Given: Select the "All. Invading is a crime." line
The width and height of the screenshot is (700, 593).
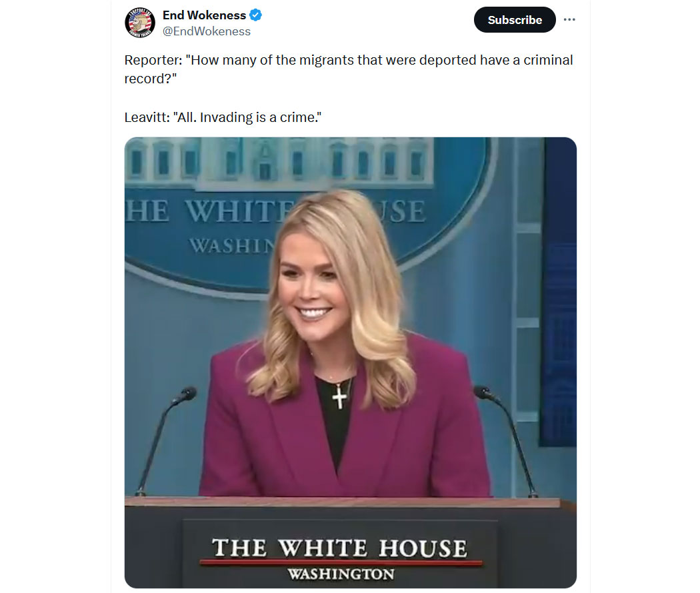Looking at the screenshot, I should [x=223, y=117].
